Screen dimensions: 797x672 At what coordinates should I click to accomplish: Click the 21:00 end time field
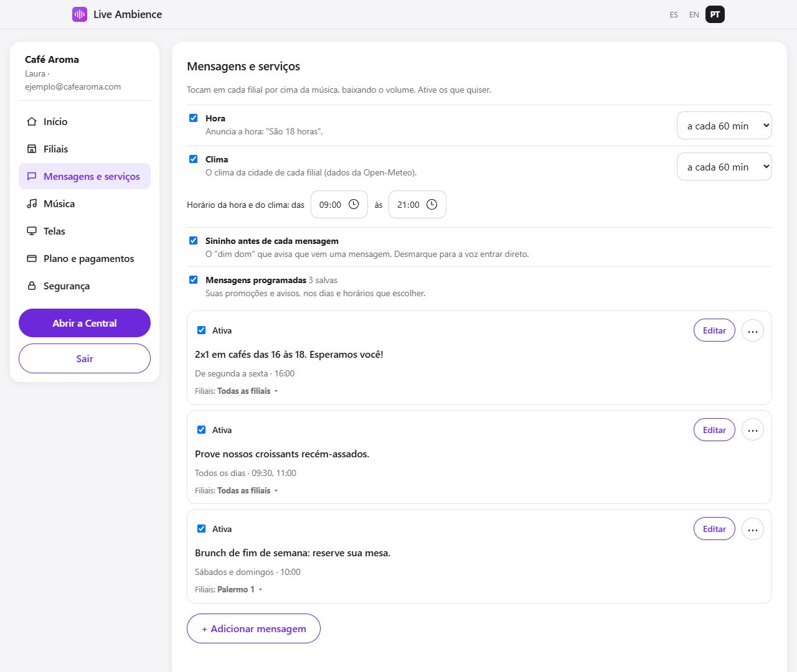[x=417, y=204]
